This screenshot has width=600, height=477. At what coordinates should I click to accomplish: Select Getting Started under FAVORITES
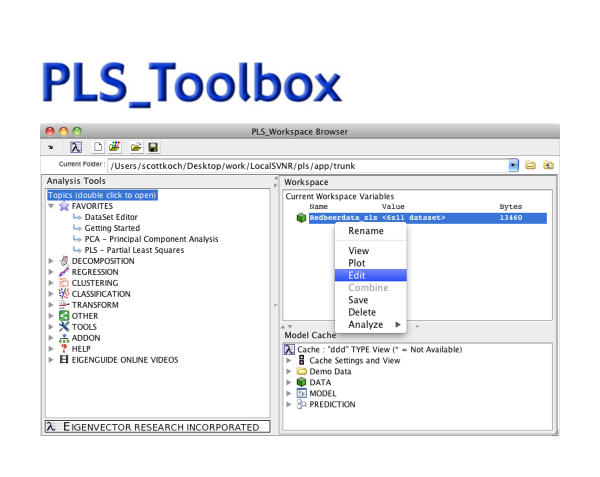point(112,228)
